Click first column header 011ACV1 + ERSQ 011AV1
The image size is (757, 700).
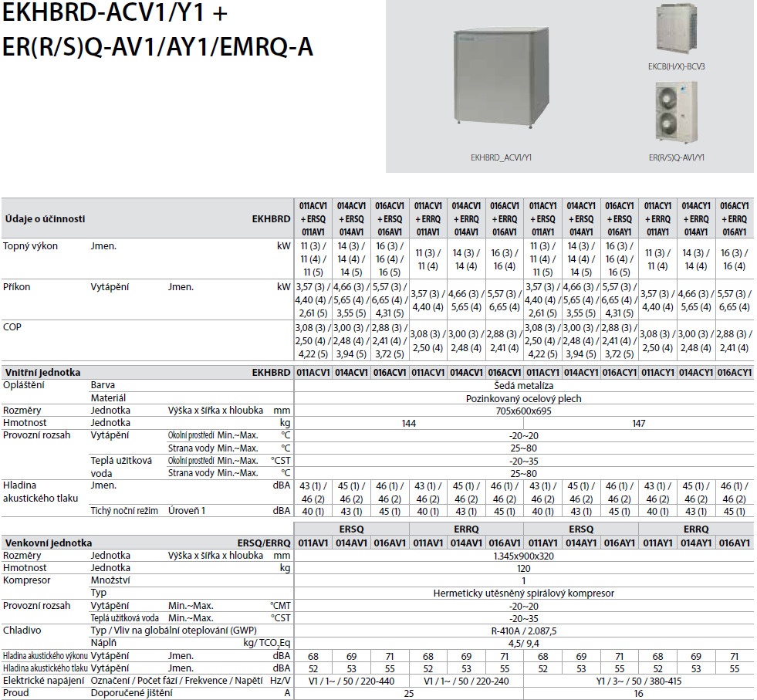tap(313, 218)
